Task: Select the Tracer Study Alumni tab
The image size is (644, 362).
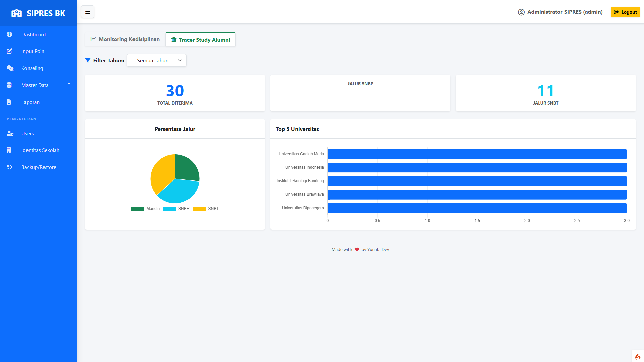Action: (201, 40)
